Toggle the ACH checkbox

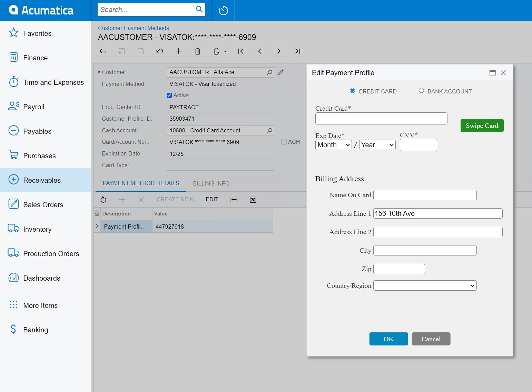[x=284, y=142]
